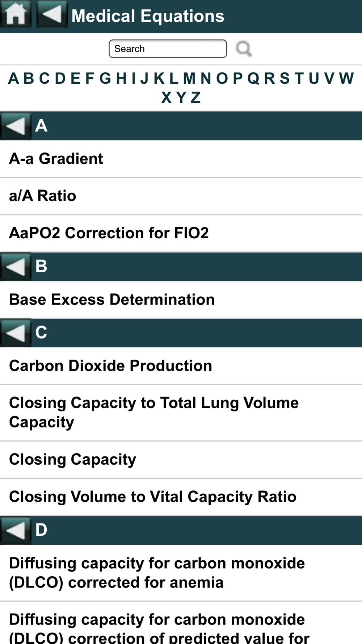Go to letter G in alphabet index
This screenshot has height=644, width=362.
pos(105,78)
